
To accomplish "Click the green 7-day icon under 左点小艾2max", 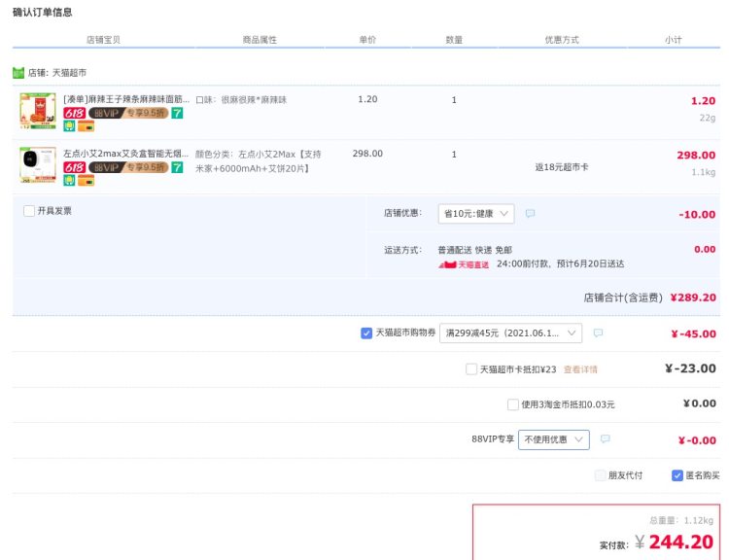I will point(177,167).
